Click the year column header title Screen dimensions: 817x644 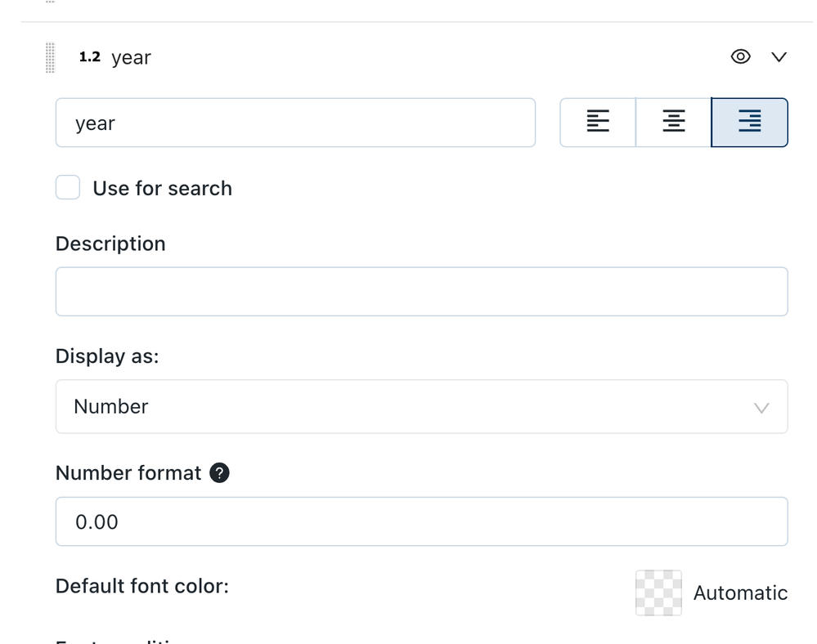coord(131,58)
